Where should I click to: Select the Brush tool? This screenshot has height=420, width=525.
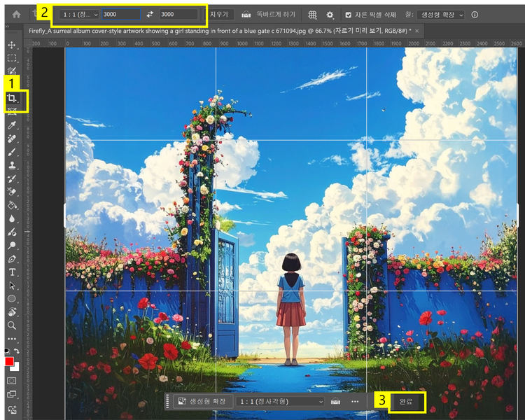click(x=12, y=152)
